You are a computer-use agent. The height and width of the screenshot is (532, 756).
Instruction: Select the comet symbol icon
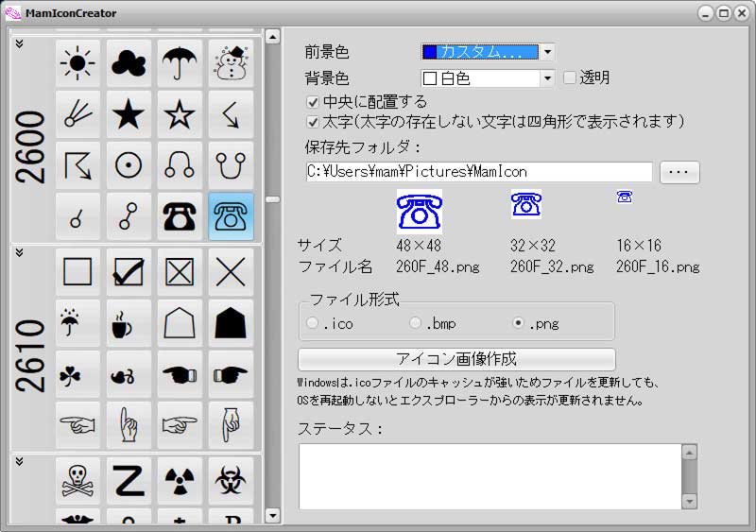[x=77, y=114]
